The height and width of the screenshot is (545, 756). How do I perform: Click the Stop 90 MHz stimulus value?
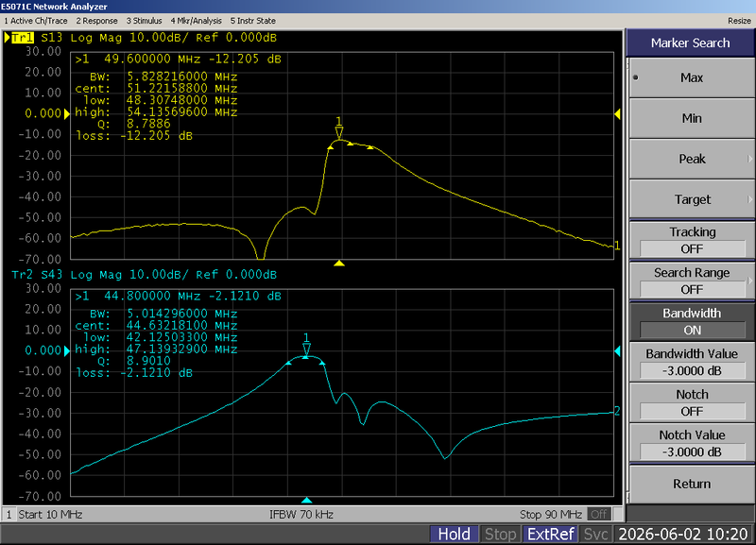(551, 514)
